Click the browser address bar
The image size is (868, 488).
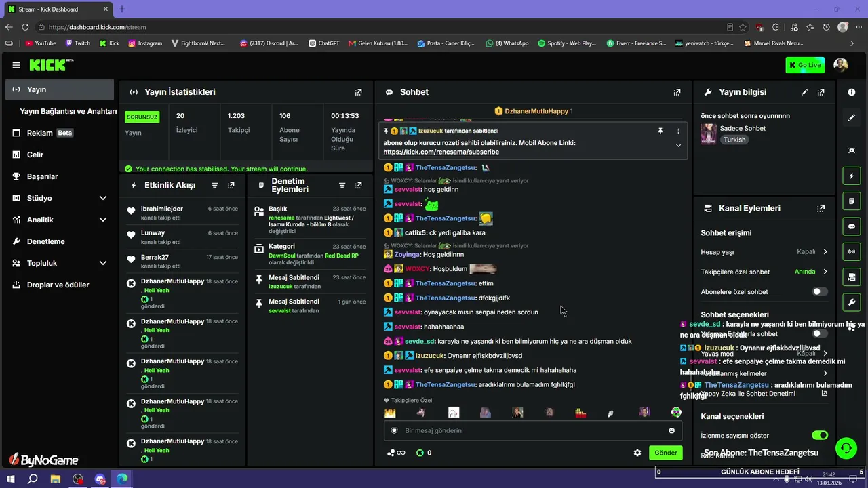[x=380, y=27]
